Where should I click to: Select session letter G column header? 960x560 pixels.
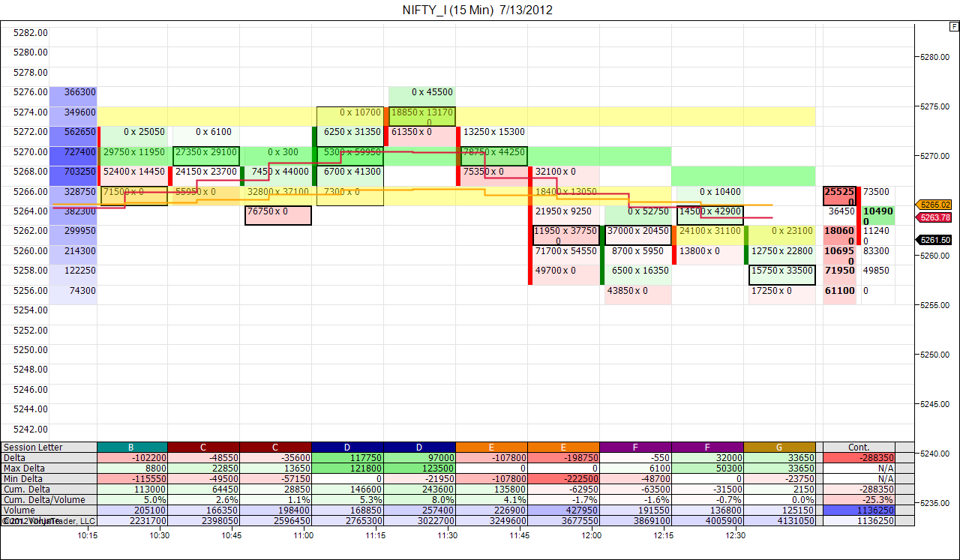coord(779,448)
